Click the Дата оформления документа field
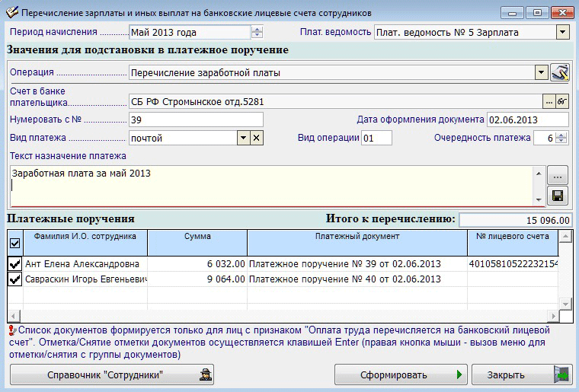579x392 pixels. [528, 120]
